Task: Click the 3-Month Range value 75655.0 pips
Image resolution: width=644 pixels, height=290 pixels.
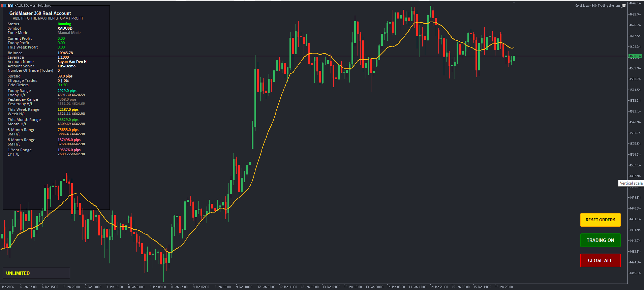Action: click(68, 130)
